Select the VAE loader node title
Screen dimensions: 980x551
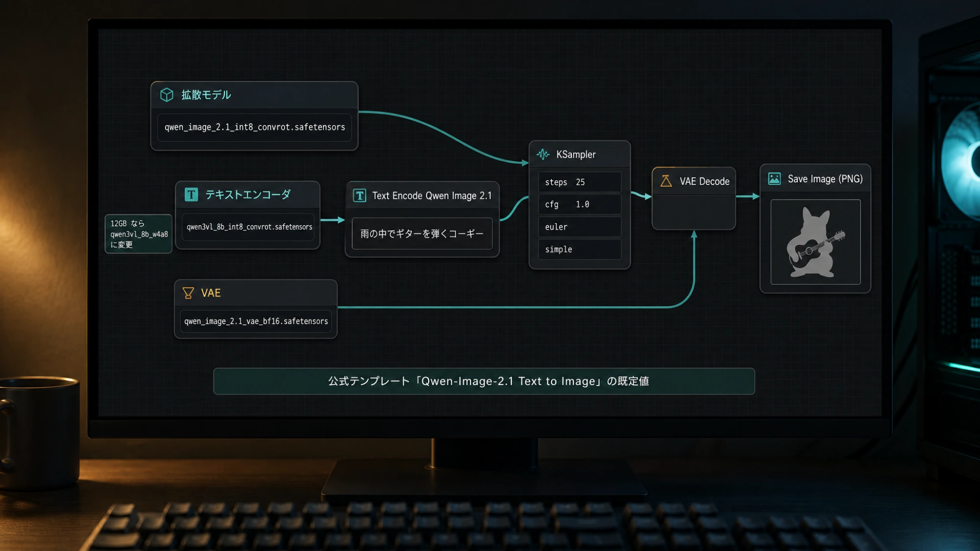211,293
